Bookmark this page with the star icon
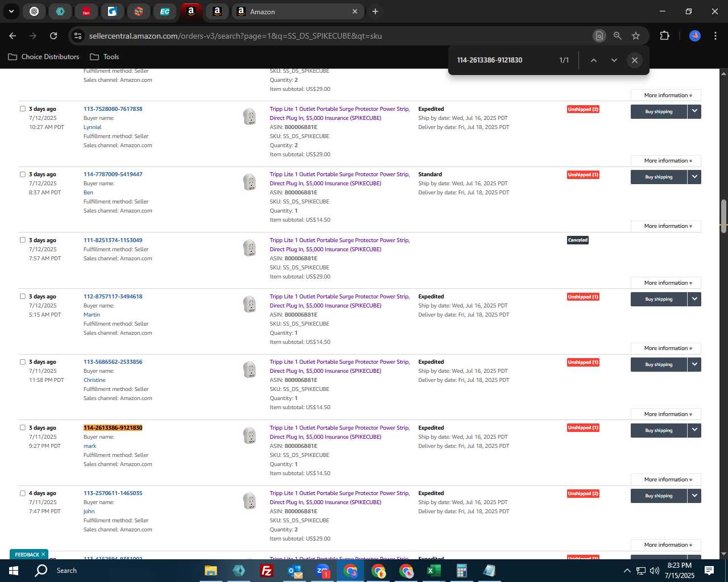The width and height of the screenshot is (728, 582). point(636,36)
